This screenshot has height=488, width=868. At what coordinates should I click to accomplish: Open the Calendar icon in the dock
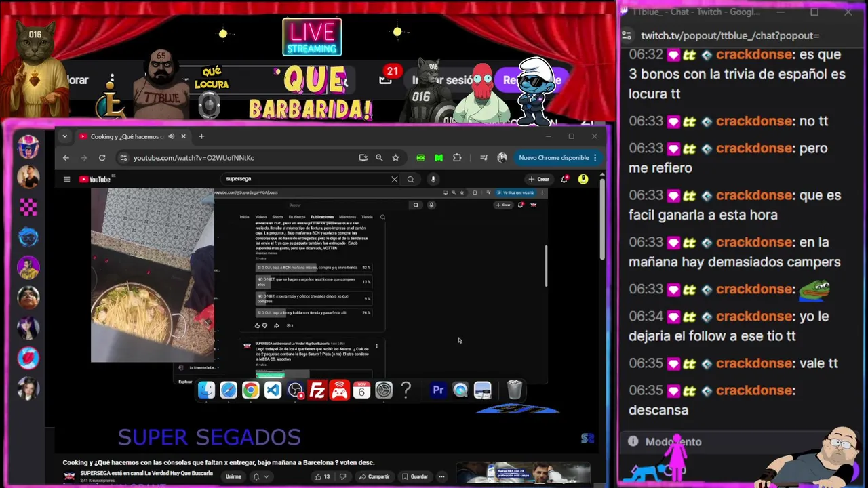click(x=361, y=390)
